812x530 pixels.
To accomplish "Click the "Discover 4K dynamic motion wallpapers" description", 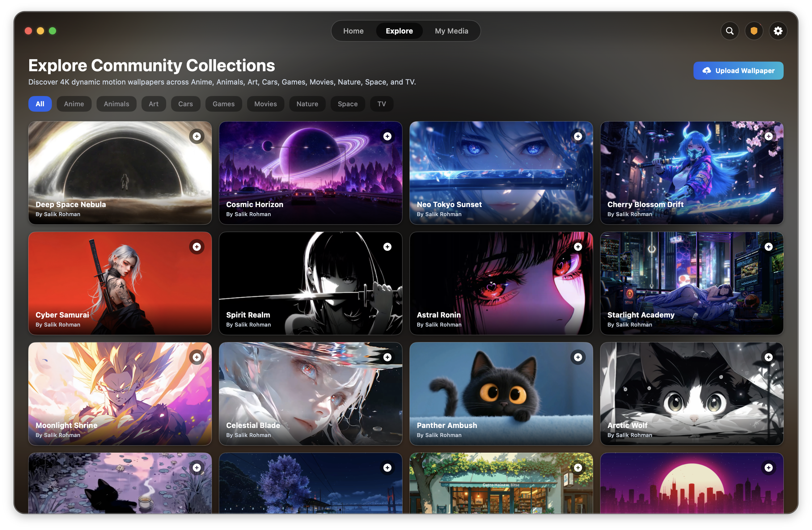I will click(222, 82).
